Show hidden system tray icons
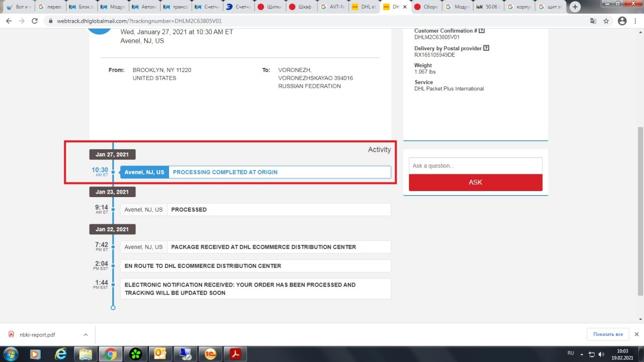644x362 pixels. 582,354
